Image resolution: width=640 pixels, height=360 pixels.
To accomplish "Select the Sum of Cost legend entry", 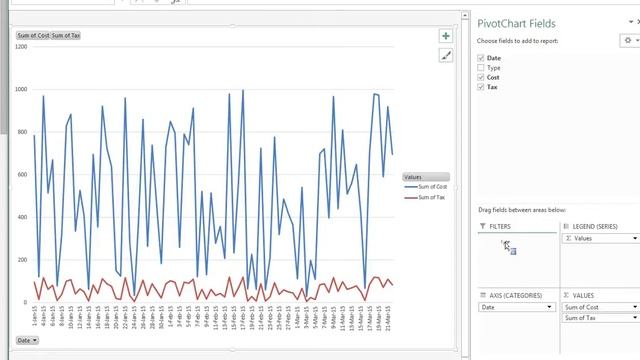I will (x=426, y=187).
